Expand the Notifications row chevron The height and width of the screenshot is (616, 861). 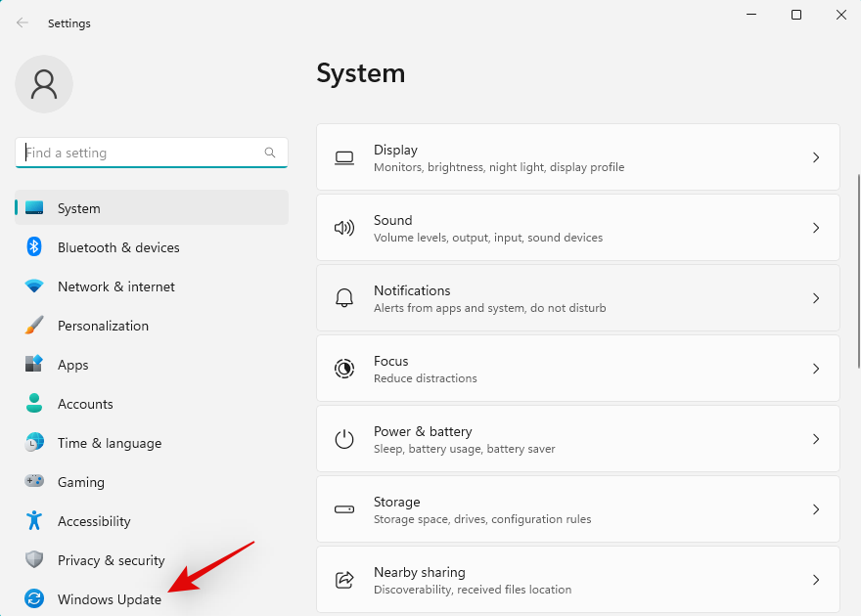coord(816,298)
